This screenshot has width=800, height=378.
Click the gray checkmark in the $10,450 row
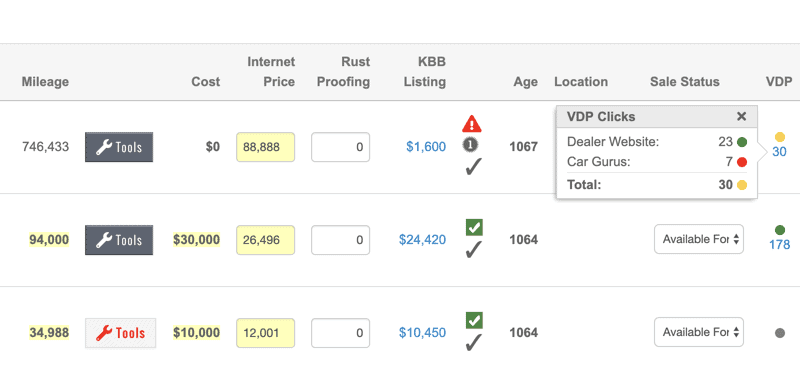[x=473, y=343]
